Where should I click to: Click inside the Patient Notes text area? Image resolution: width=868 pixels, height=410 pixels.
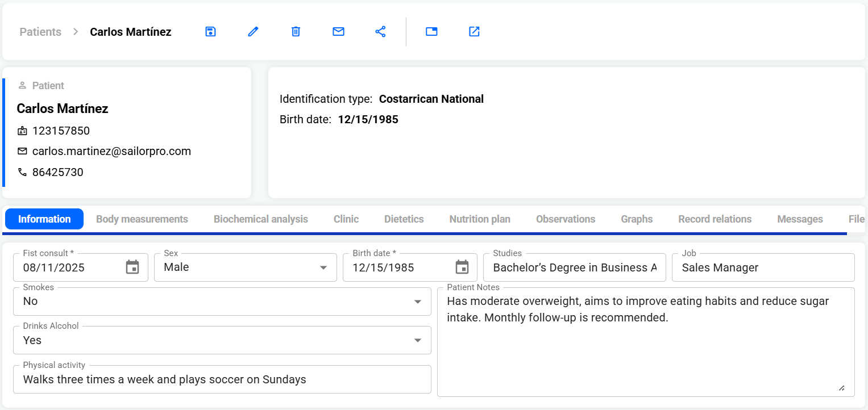click(645, 352)
